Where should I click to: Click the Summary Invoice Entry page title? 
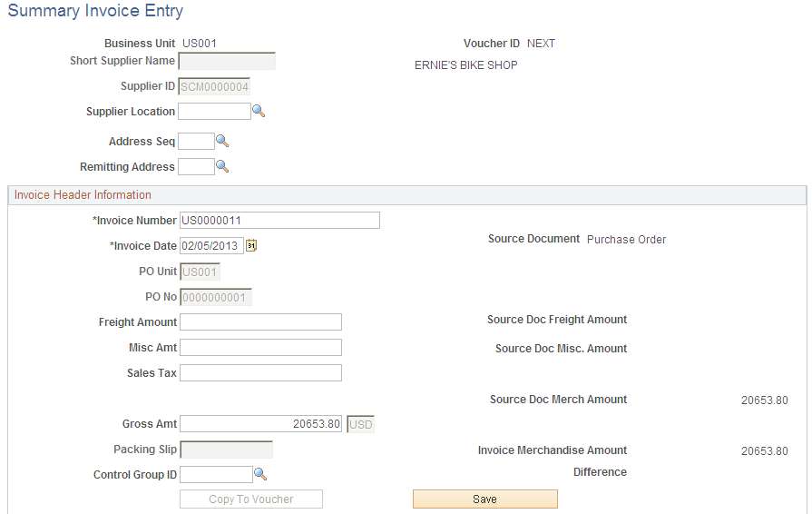click(x=95, y=11)
